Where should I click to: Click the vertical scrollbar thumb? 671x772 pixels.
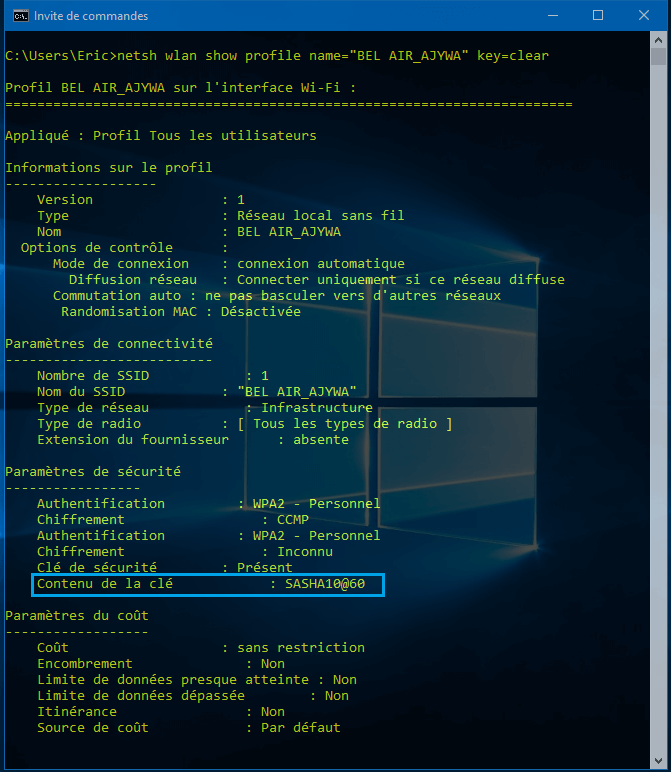(658, 56)
